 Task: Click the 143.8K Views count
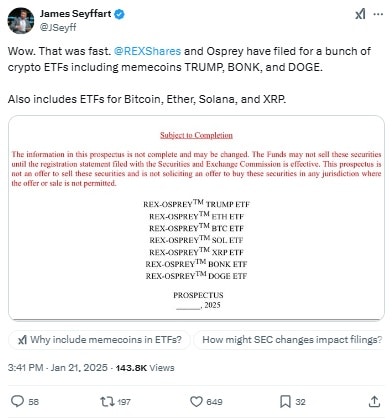tap(145, 368)
